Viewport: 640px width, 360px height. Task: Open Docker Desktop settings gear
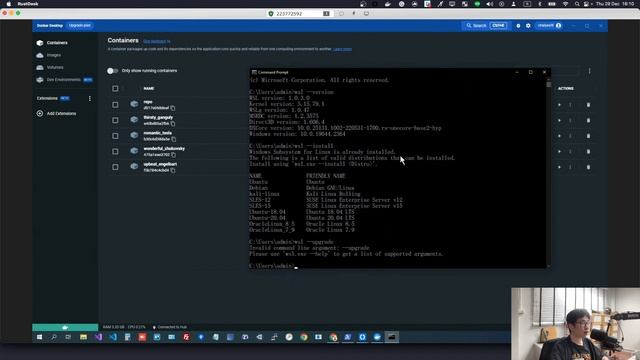point(528,25)
